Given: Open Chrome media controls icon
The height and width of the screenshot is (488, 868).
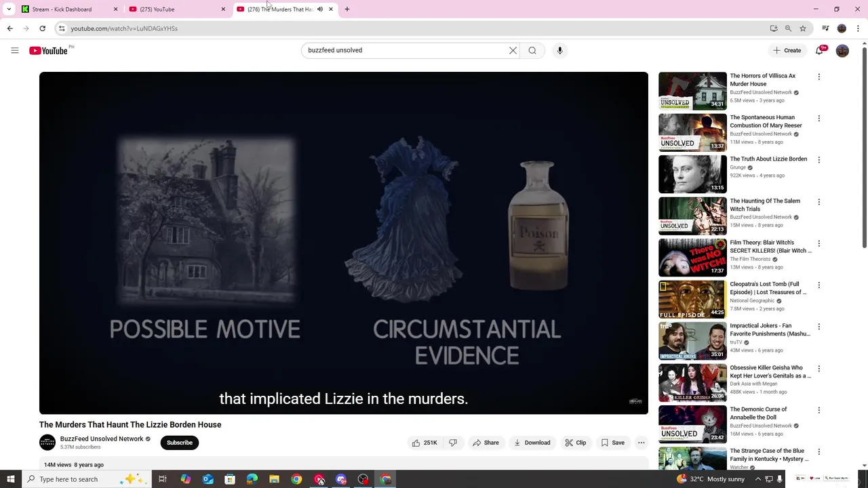Looking at the screenshot, I should click(825, 28).
